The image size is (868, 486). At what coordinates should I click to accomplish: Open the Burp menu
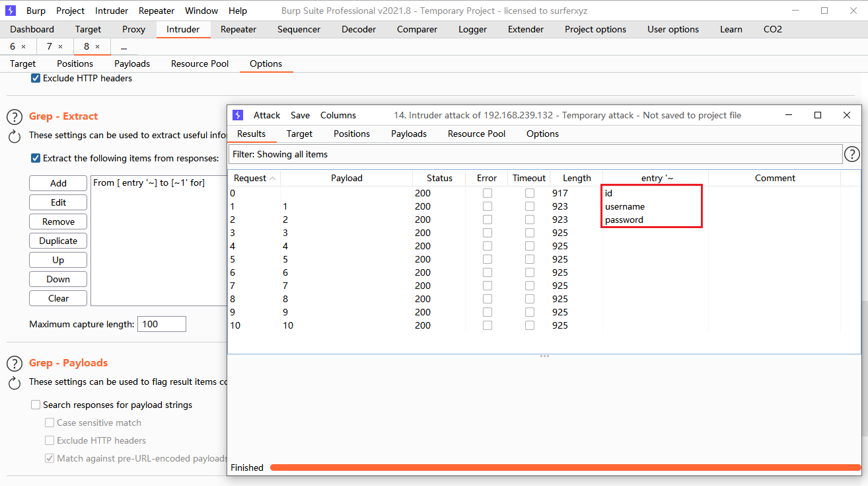tap(36, 11)
